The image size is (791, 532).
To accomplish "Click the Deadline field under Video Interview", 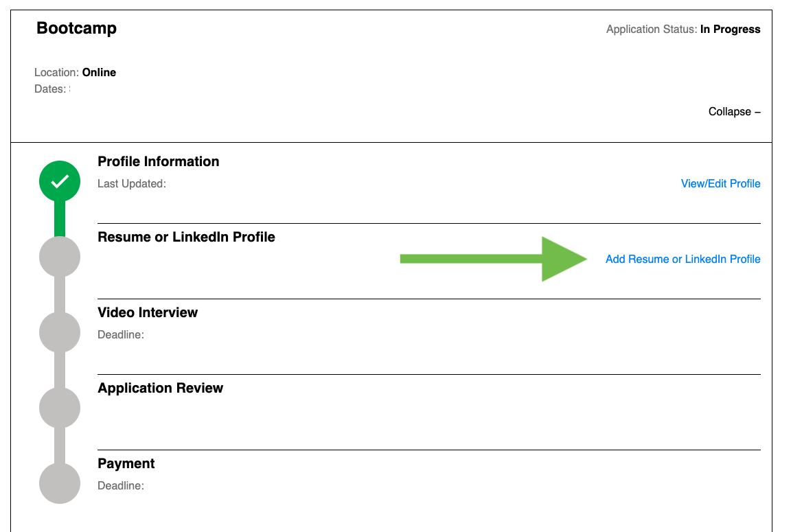I will [120, 334].
